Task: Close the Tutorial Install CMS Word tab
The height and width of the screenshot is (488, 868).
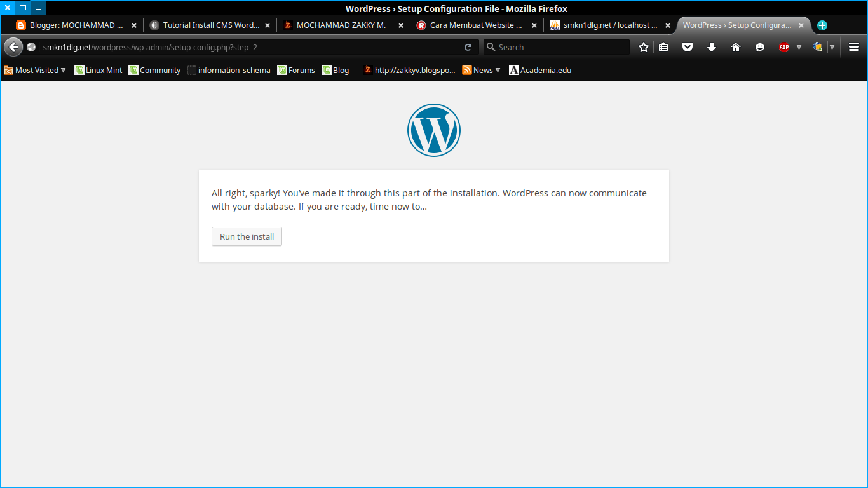Action: point(268,25)
